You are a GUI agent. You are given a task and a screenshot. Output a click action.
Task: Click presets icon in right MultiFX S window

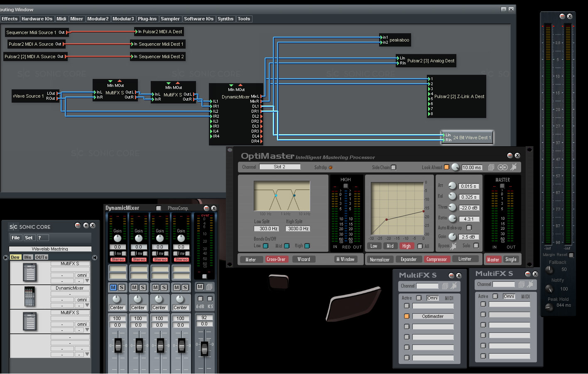[x=522, y=284]
